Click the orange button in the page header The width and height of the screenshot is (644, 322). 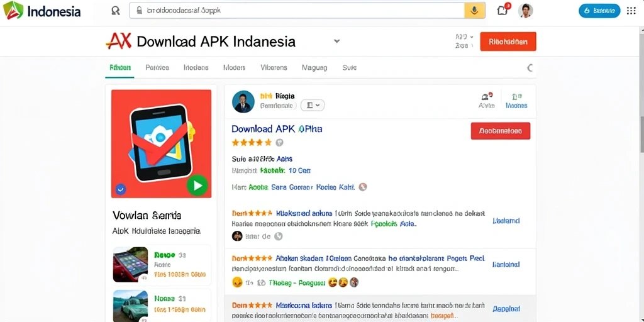(508, 42)
